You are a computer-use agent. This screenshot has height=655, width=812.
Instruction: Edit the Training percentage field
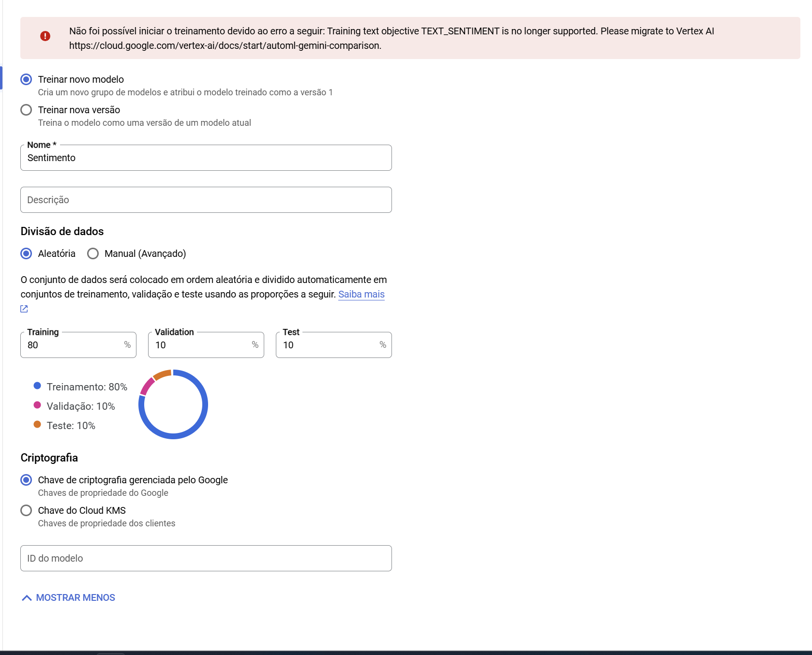click(x=78, y=345)
